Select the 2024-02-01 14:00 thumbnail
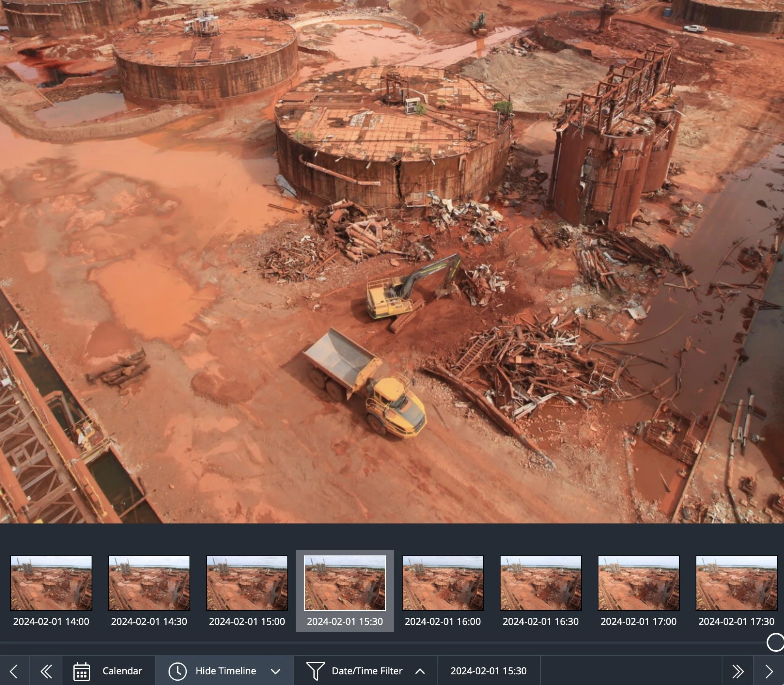 [x=51, y=583]
